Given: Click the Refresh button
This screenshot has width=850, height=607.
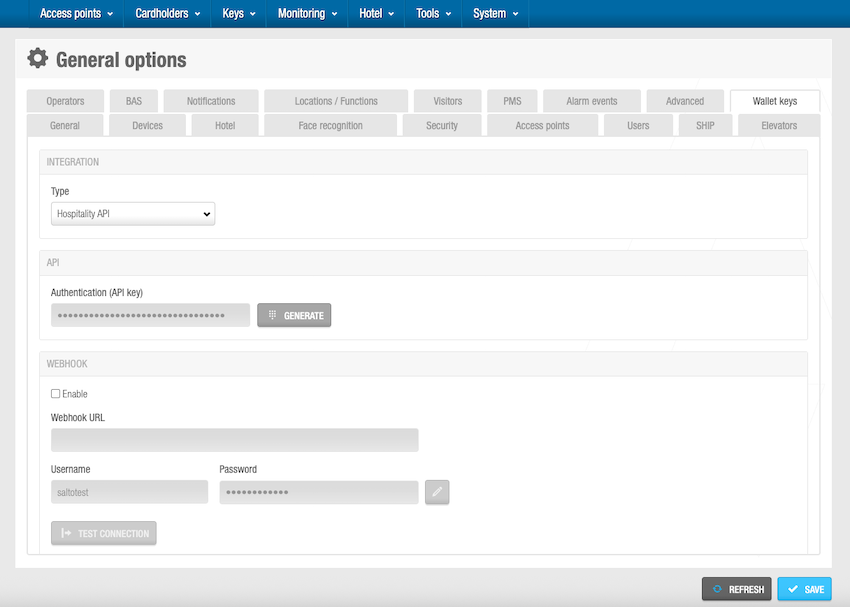Looking at the screenshot, I should pos(737,589).
